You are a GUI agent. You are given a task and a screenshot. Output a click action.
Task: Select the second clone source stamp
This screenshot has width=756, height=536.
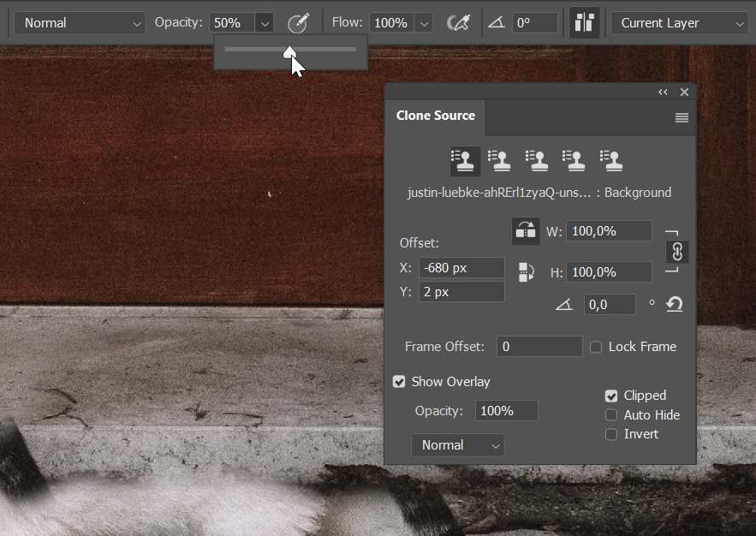(x=500, y=160)
